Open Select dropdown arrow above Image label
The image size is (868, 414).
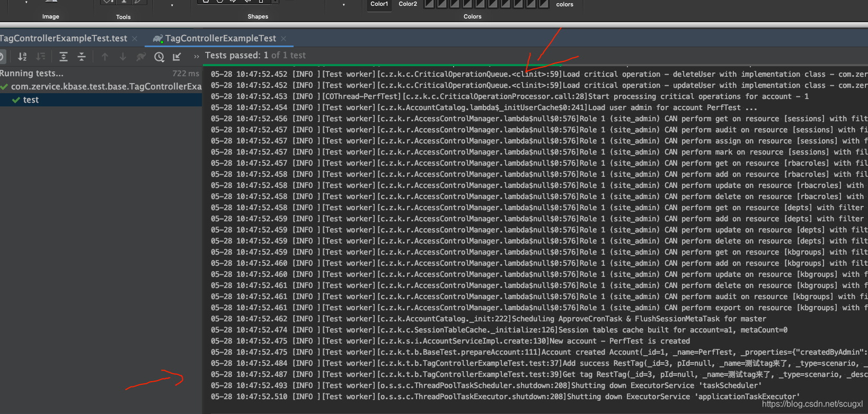point(26,3)
